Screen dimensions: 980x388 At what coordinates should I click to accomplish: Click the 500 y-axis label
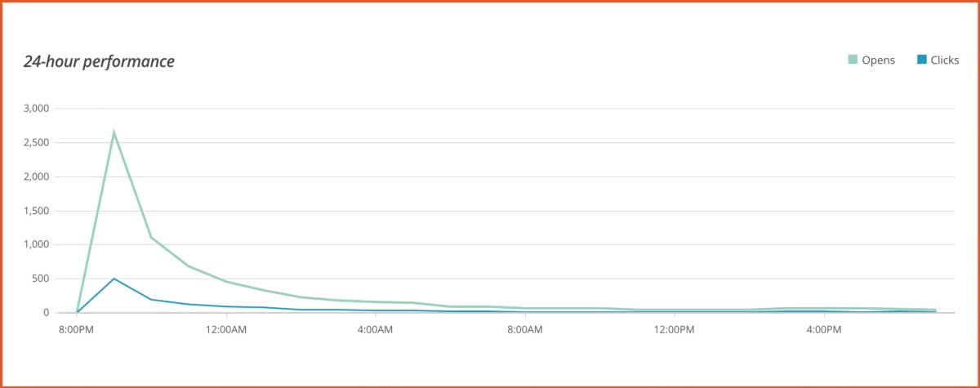click(41, 279)
